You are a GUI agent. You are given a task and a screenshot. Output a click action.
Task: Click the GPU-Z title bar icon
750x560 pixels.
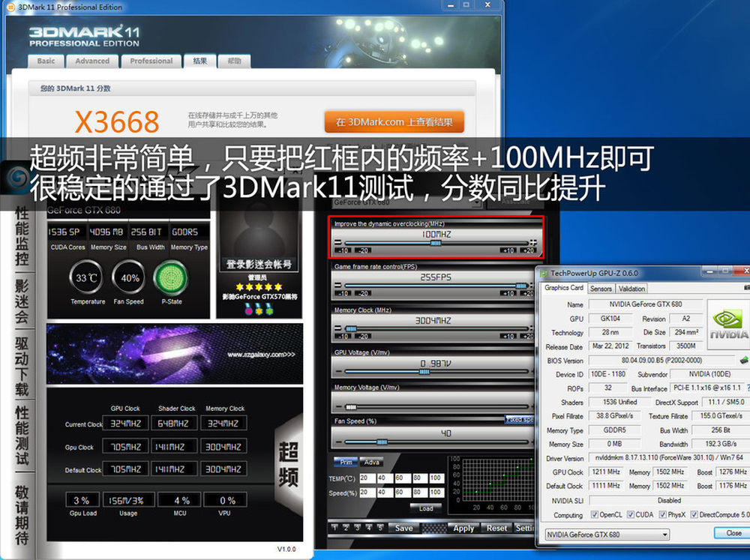pos(544,274)
